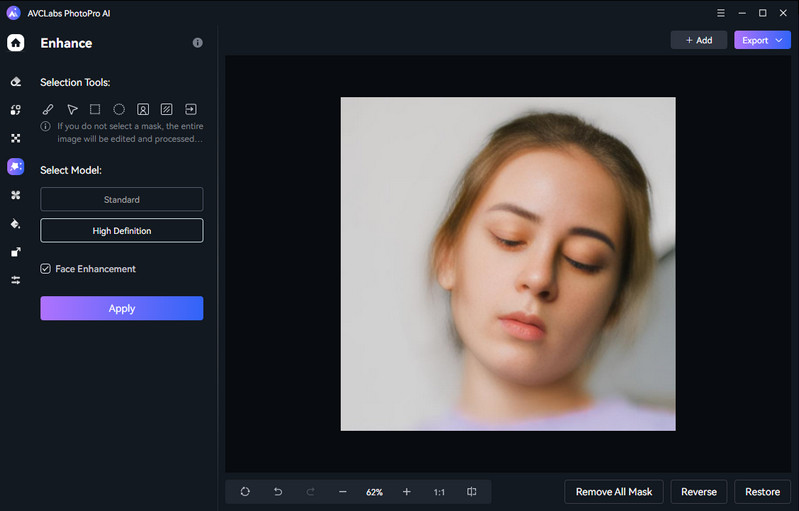The image size is (799, 511).
Task: Select the active Enhance sidebar tool
Action: pos(15,166)
